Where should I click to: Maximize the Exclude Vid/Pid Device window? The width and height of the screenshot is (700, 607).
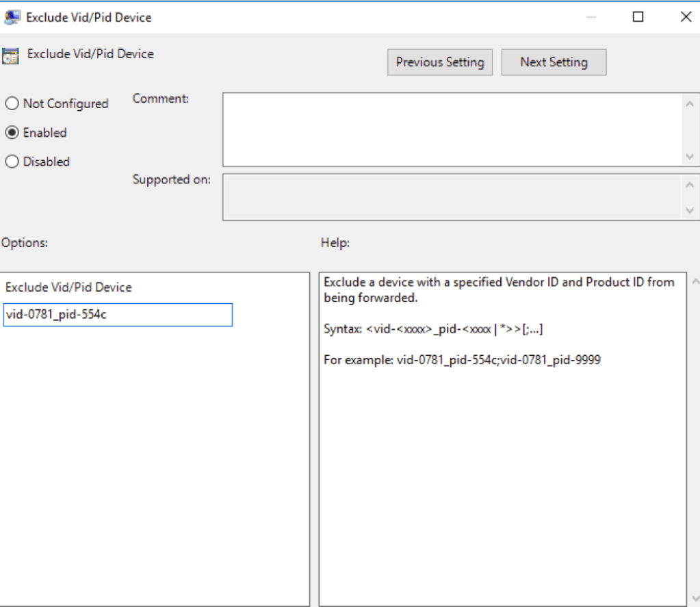pos(638,17)
